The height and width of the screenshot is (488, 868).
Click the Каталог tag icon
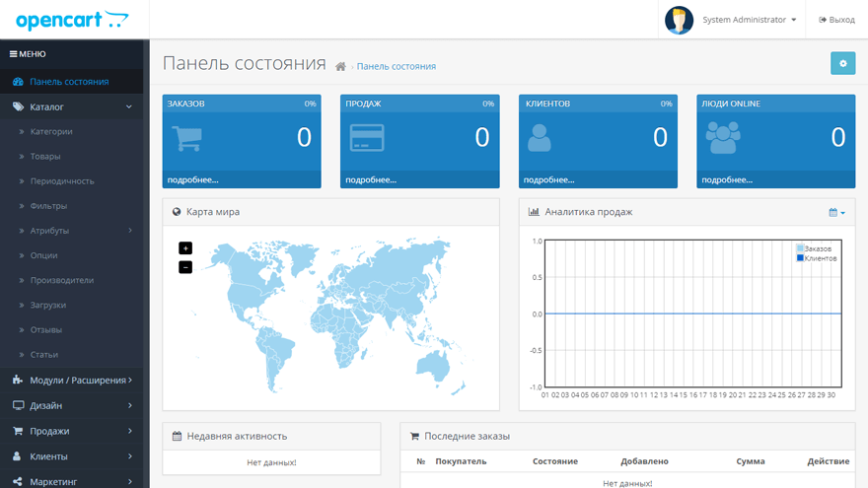(x=18, y=106)
